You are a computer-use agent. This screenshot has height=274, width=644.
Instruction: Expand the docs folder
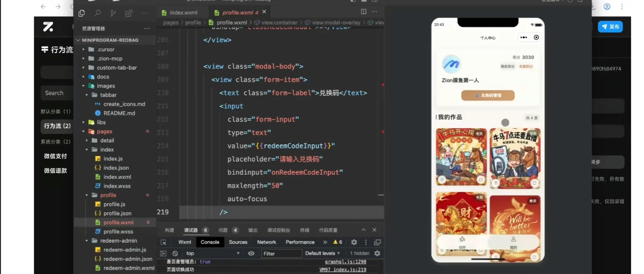[x=103, y=77]
